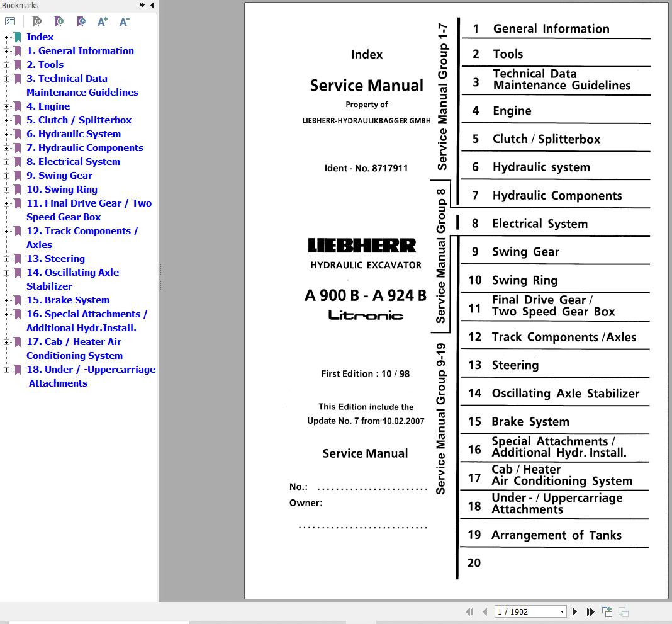Viewport: 672px width, 624px height.
Task: Open bookmark 4. Engine
Action: 48,106
